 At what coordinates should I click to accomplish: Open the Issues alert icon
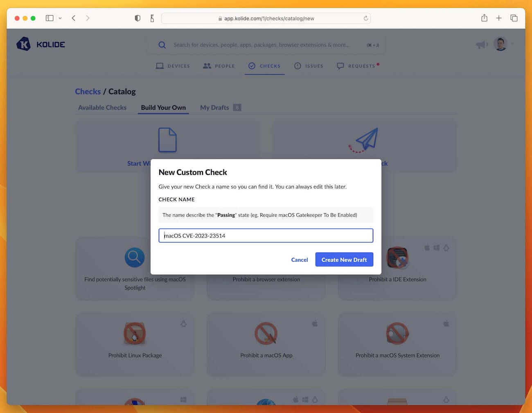[298, 65]
